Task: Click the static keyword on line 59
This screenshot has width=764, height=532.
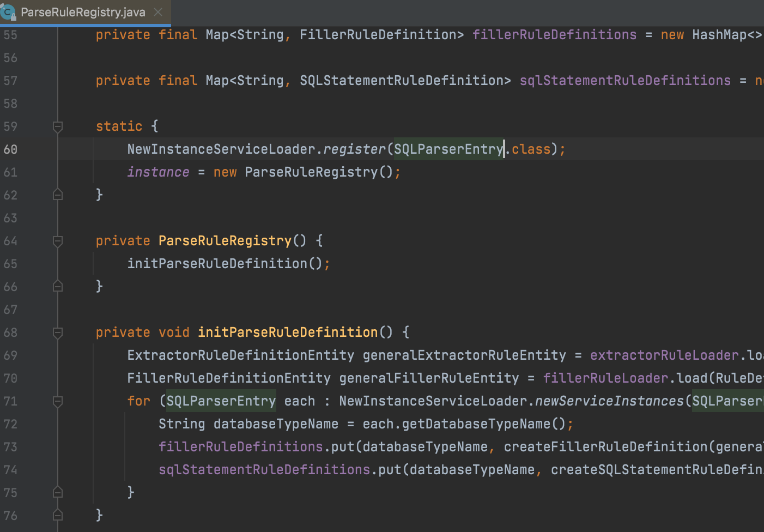Action: (119, 126)
